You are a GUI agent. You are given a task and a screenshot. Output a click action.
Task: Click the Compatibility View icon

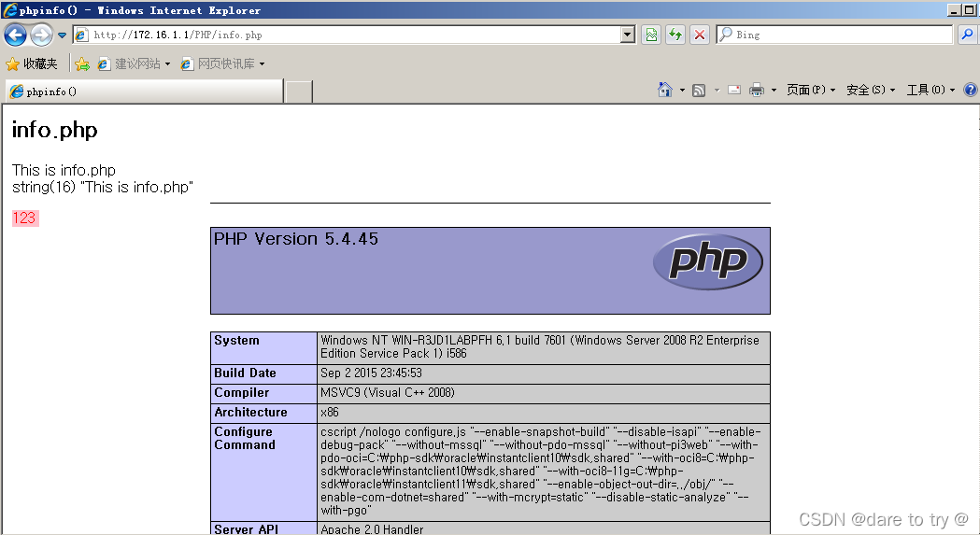click(x=651, y=35)
